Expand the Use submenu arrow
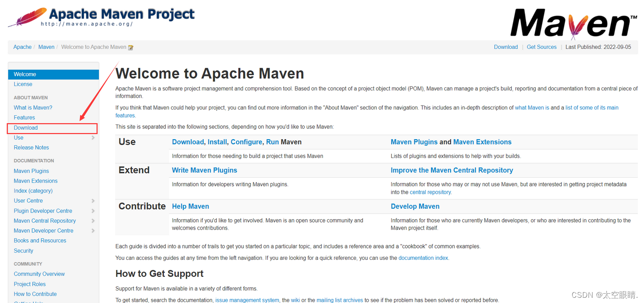This screenshot has width=644, height=303. (93, 138)
